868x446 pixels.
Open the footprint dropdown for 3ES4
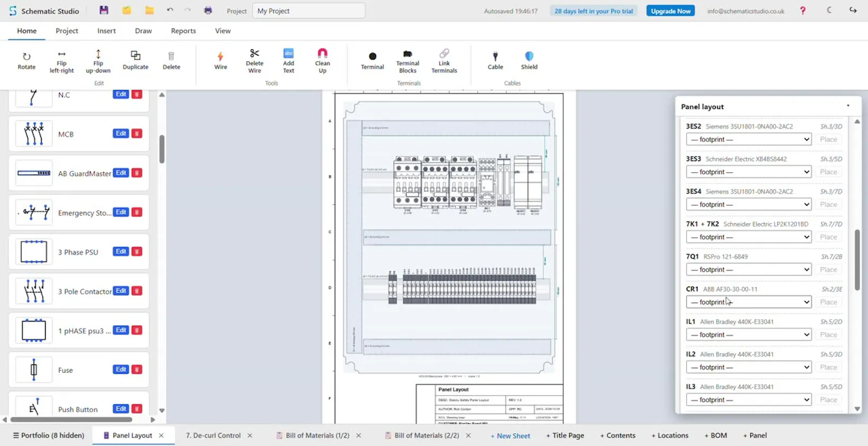[x=749, y=204]
